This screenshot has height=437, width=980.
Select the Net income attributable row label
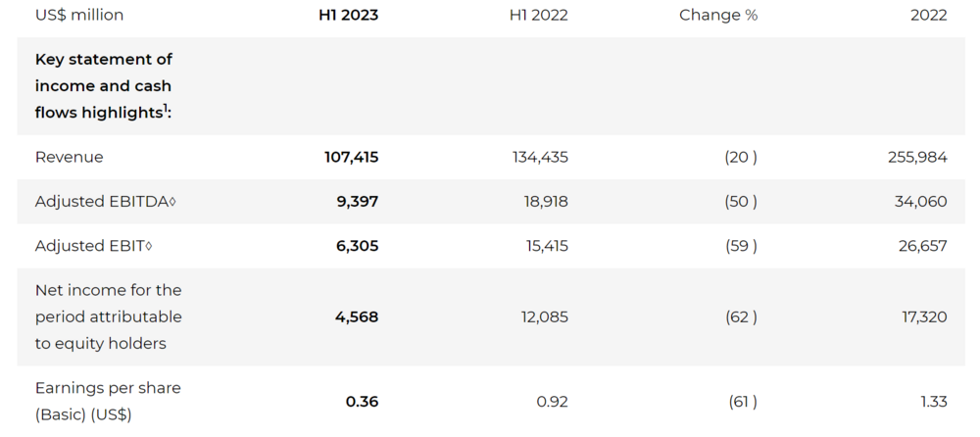click(108, 316)
